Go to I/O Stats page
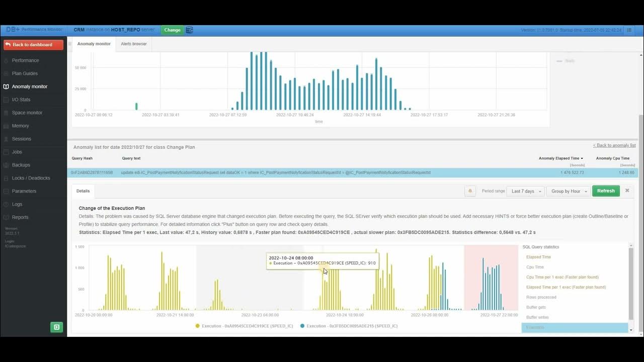 click(21, 100)
